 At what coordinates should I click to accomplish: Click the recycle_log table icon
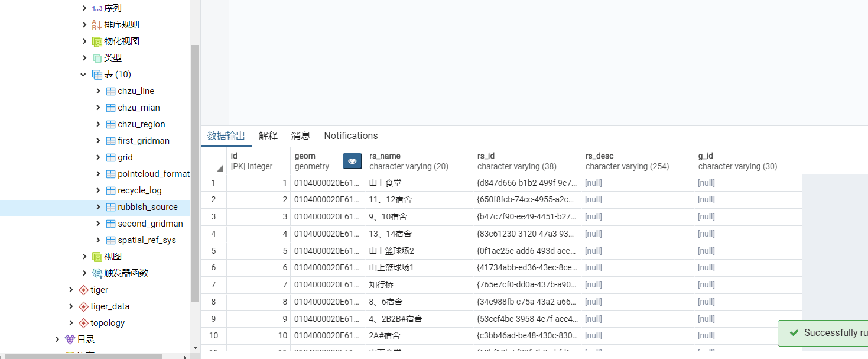coord(110,190)
